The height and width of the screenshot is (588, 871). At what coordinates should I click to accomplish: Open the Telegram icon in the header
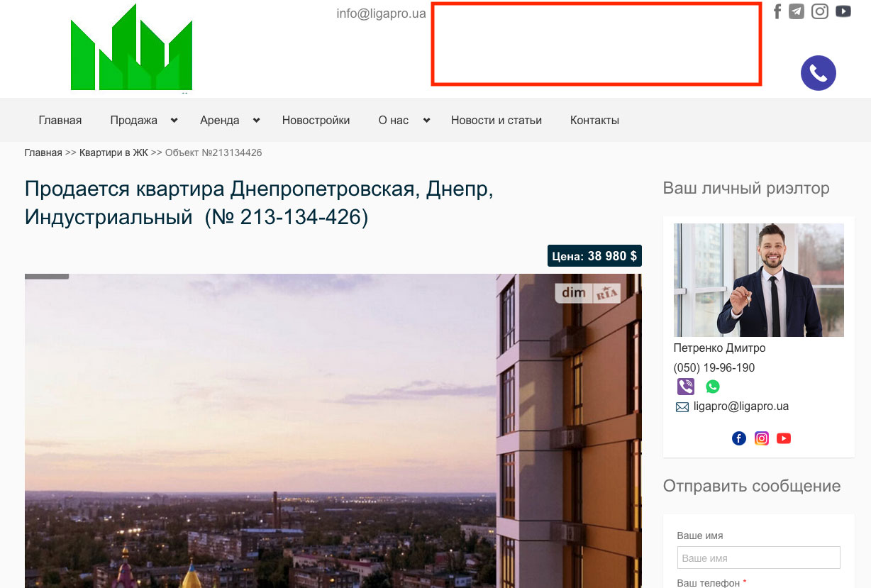coord(797,11)
